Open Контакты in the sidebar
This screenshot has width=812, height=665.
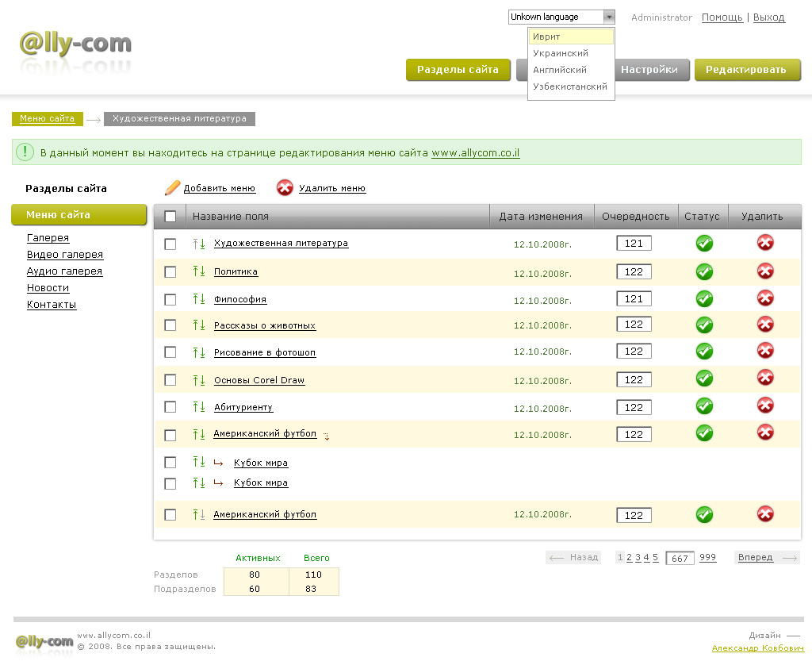pyautogui.click(x=52, y=304)
